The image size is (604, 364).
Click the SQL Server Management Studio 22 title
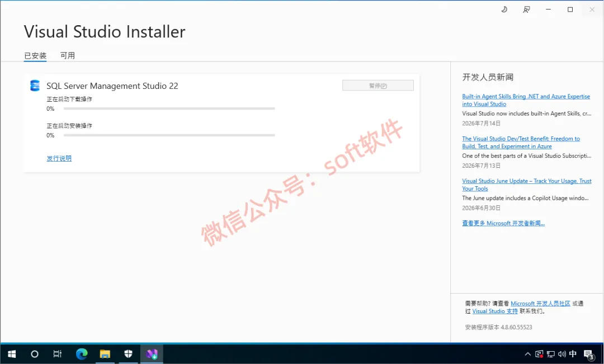(x=112, y=86)
